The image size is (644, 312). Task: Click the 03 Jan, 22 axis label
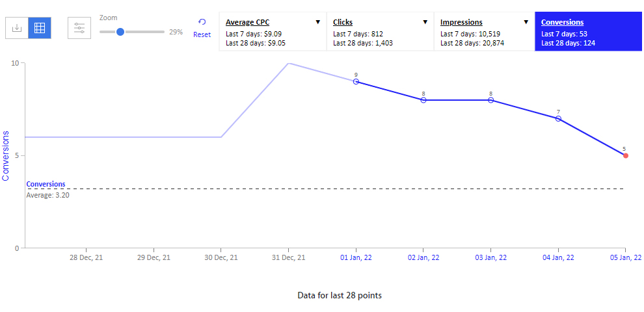(490, 258)
